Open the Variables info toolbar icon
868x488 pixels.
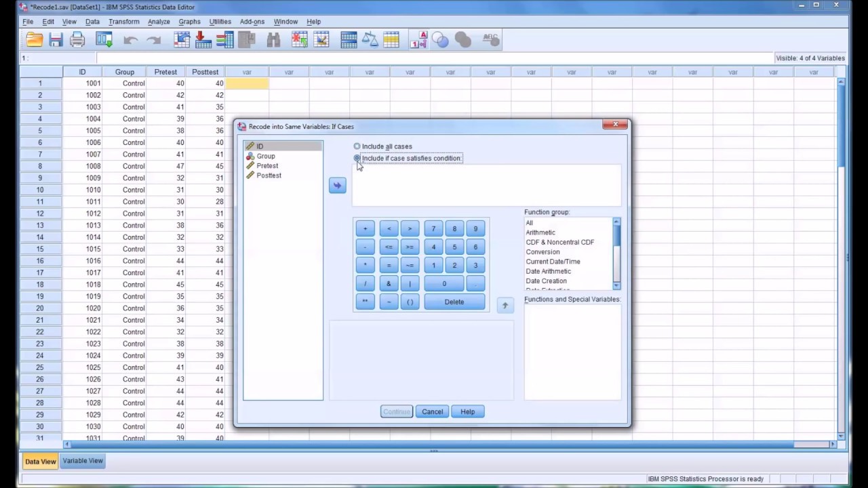[x=225, y=41]
